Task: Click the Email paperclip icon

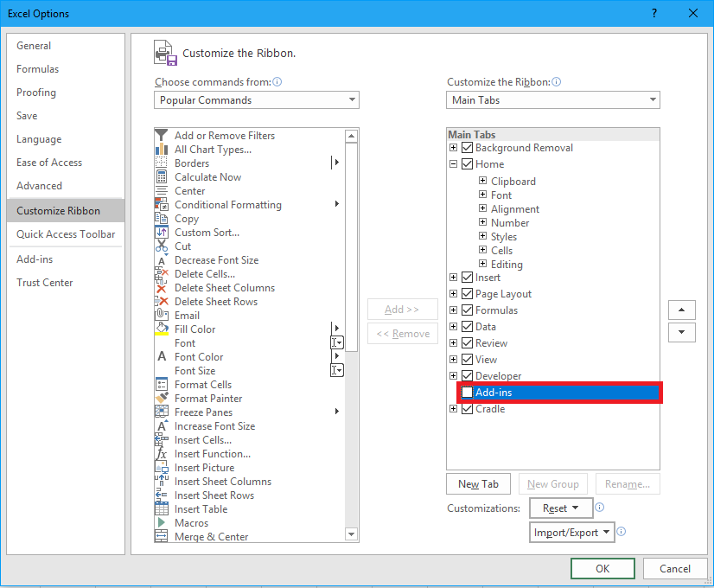Action: coord(161,315)
